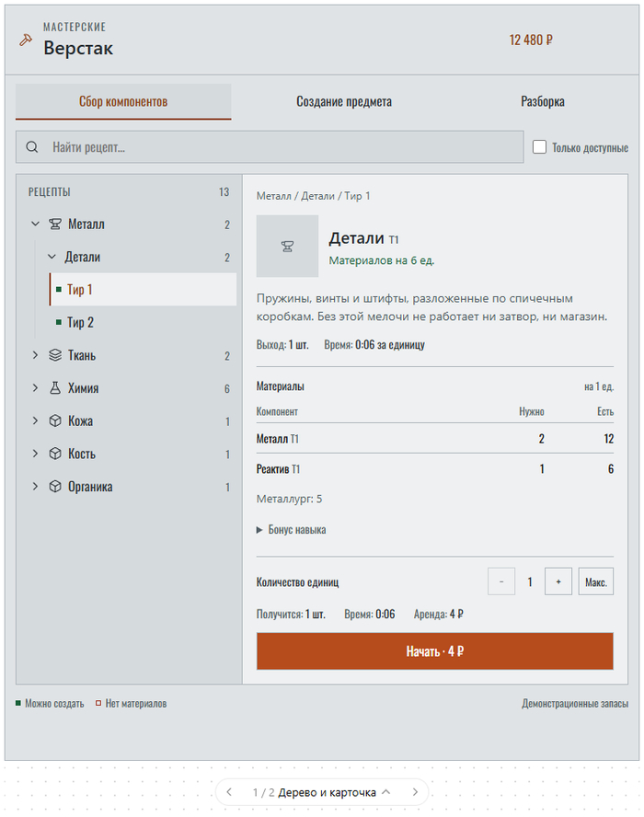Click the Демонстрационные запасы label

point(575,704)
